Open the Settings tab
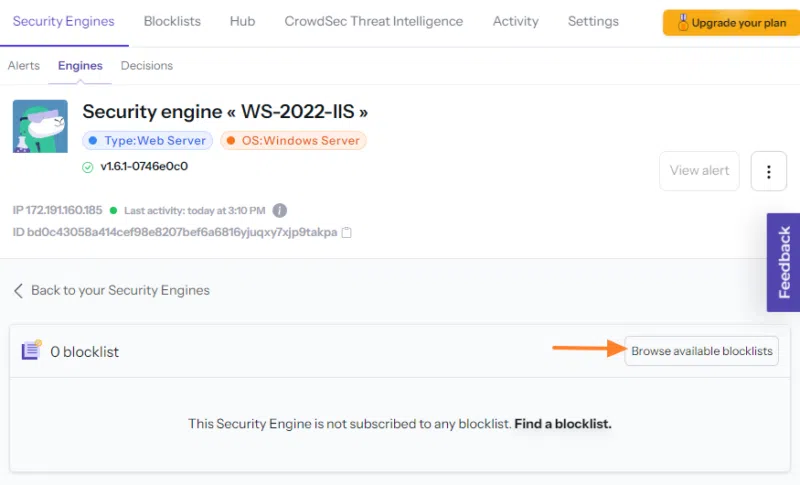The image size is (800, 485). [593, 21]
